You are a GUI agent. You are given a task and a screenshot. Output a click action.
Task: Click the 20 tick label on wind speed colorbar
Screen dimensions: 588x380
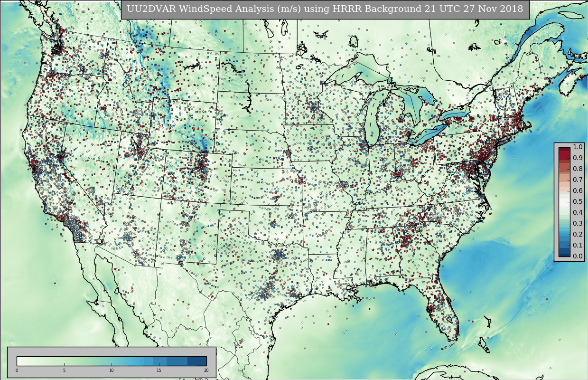pyautogui.click(x=206, y=370)
